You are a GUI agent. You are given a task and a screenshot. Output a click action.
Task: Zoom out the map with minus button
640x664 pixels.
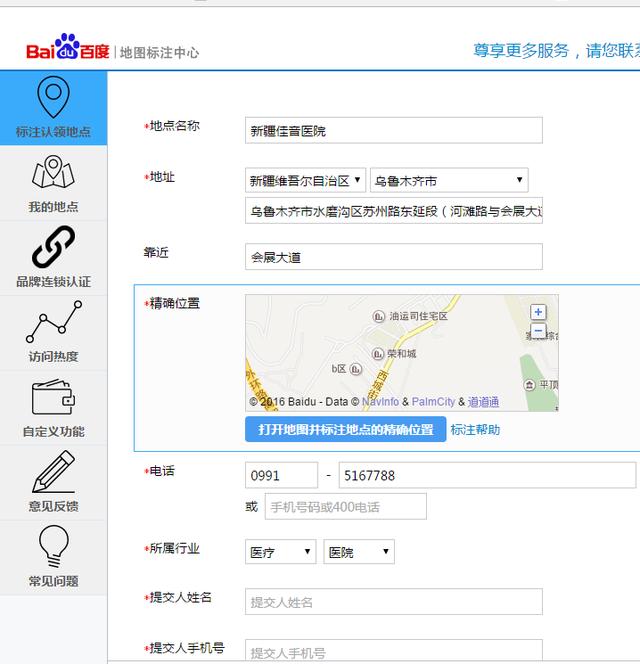pyautogui.click(x=538, y=330)
